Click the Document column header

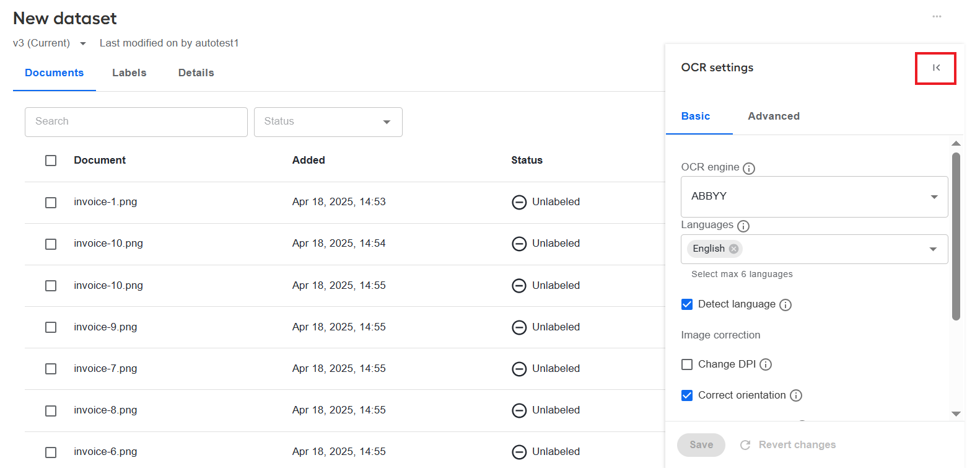[100, 161]
